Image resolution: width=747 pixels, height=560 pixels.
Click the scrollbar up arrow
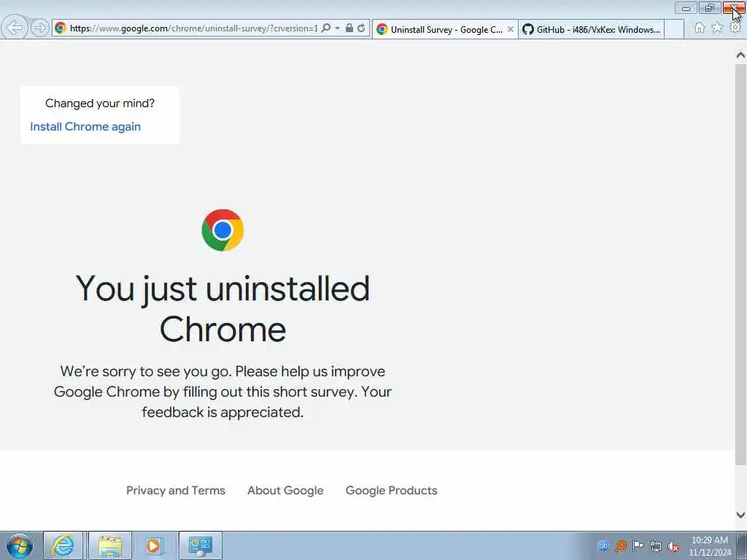740,55
